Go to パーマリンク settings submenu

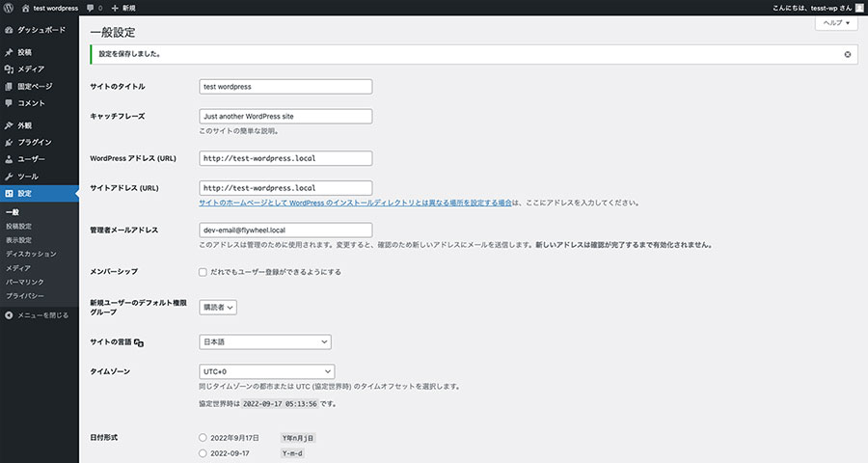click(20, 281)
